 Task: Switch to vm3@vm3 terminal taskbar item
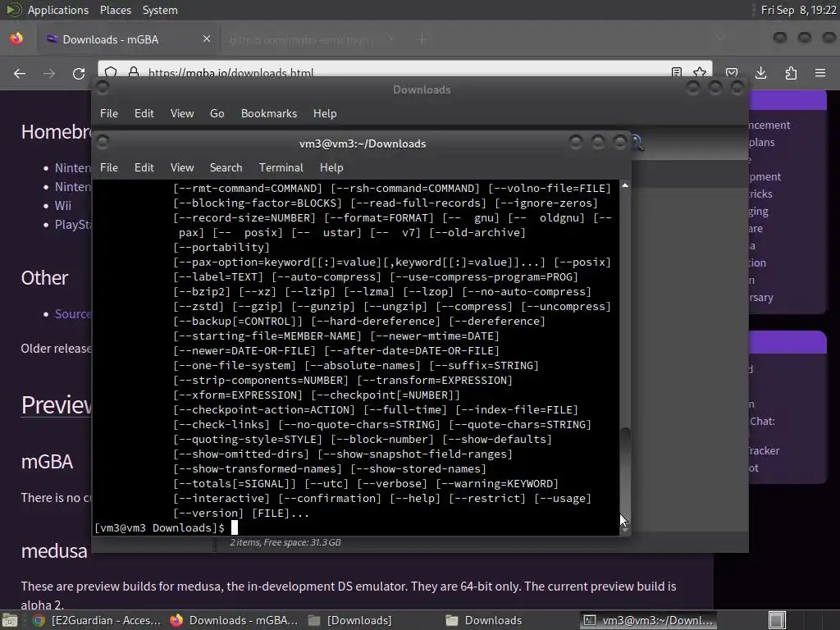[648, 620]
